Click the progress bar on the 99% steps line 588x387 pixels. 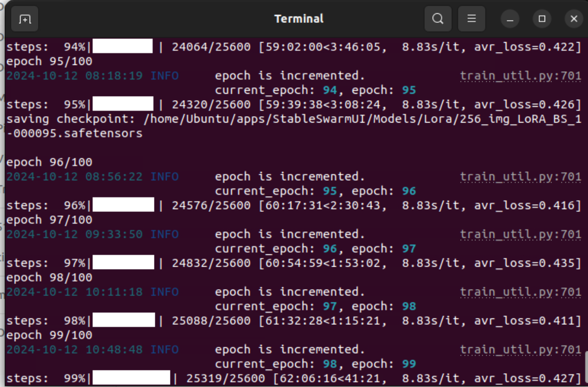[131, 378]
